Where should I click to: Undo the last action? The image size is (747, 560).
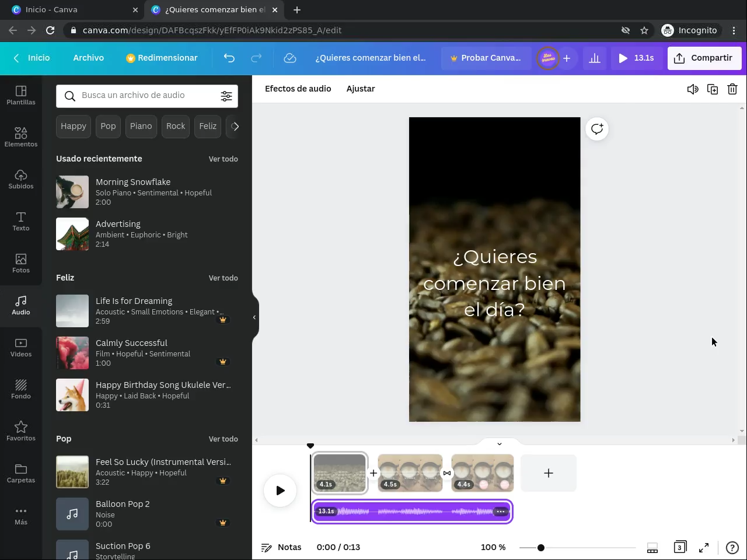[229, 58]
